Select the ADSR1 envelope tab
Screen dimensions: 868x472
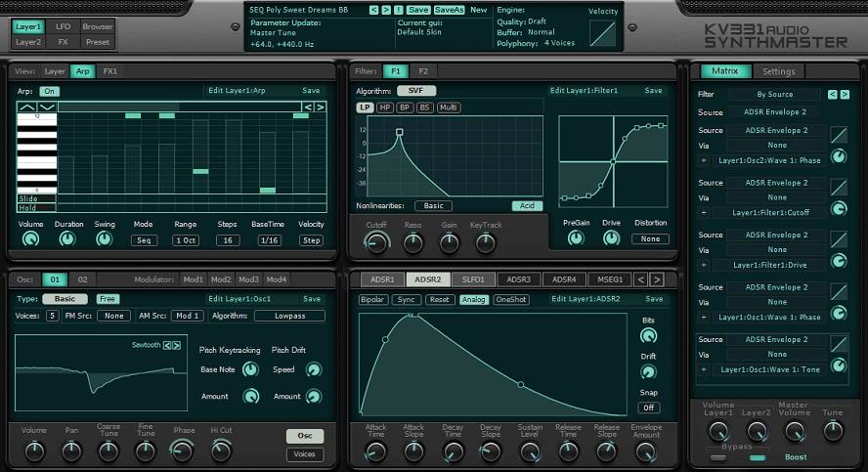[382, 279]
